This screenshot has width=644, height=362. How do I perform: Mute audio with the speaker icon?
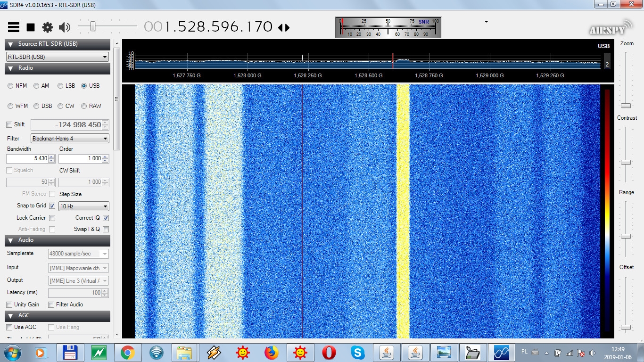click(65, 27)
